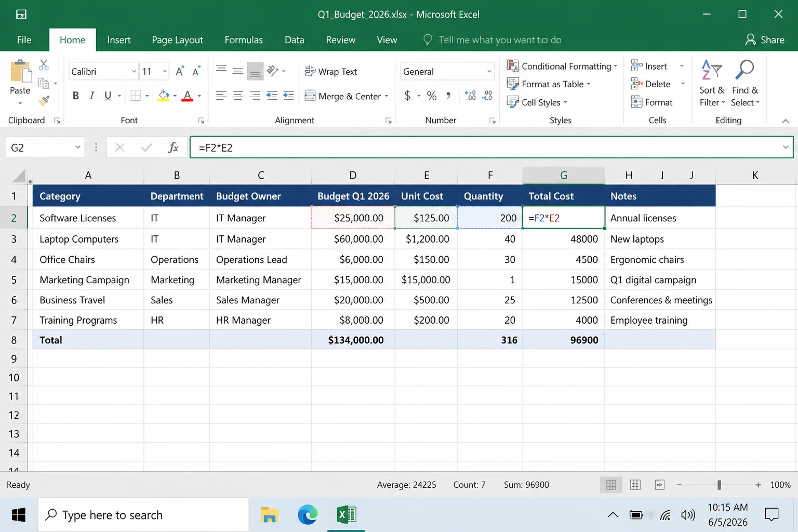Open the General number format dropdown
The height and width of the screenshot is (532, 798).
489,72
